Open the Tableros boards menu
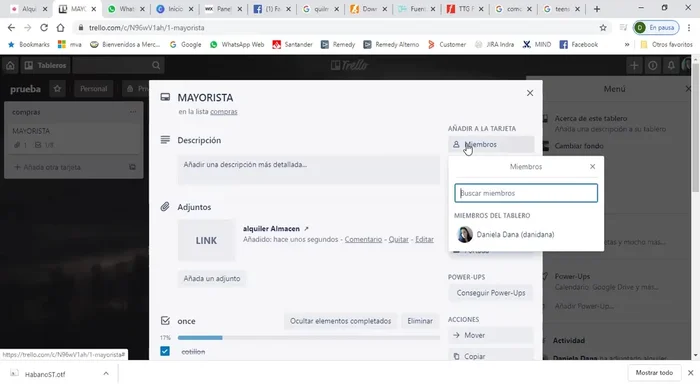The image size is (700, 386). (x=45, y=66)
